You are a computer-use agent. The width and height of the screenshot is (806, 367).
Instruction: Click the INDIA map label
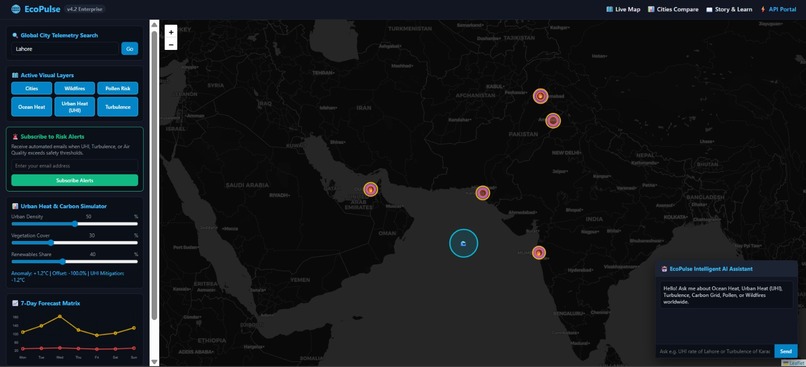point(594,219)
